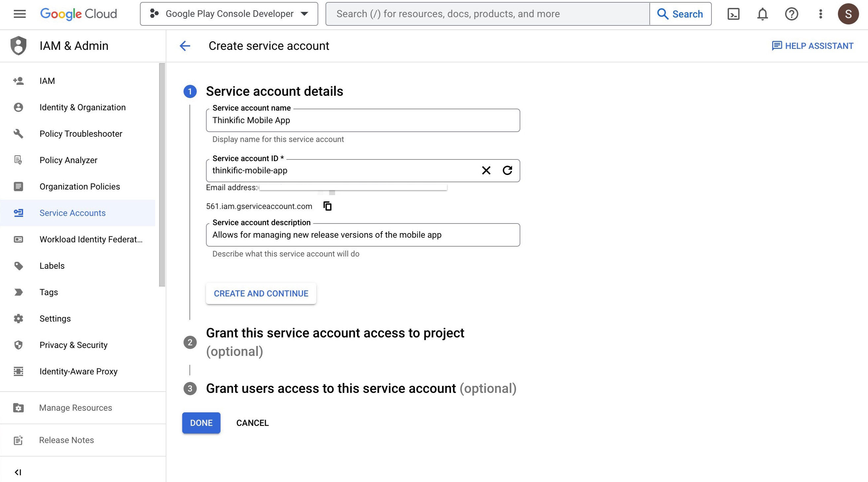
Task: Click the sidebar vertical scrollbar
Action: point(162,175)
